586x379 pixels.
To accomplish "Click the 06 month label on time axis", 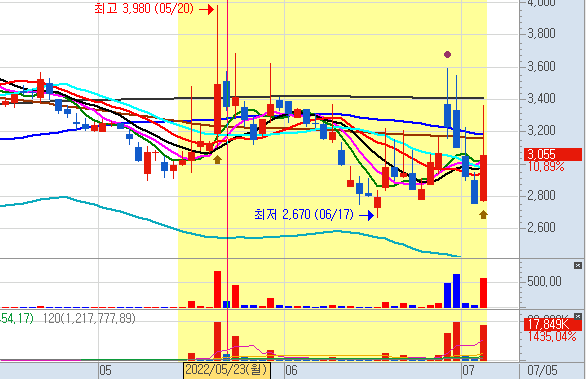I will coord(292,370).
